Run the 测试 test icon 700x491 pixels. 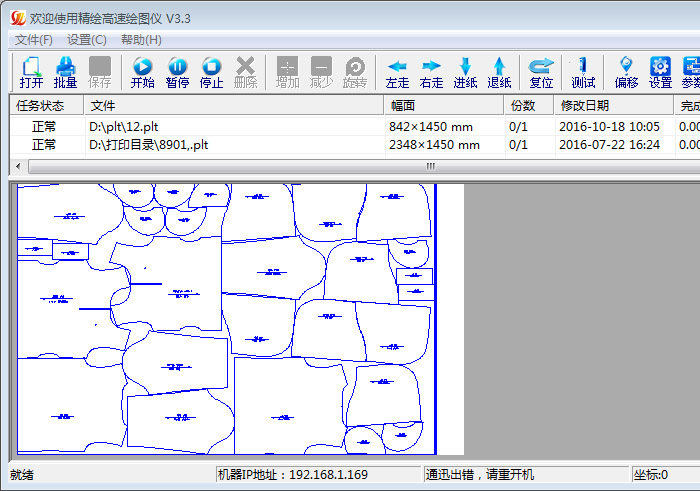pyautogui.click(x=583, y=72)
